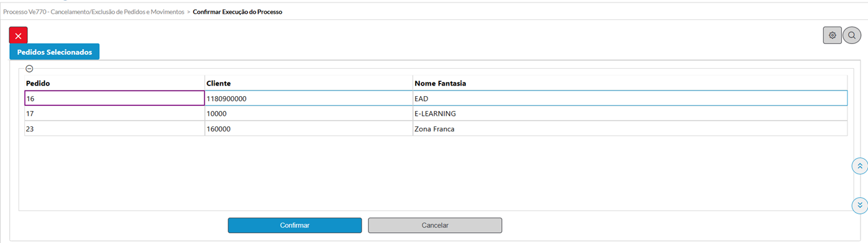Collapse the section with the minus icon
The width and height of the screenshot is (868, 243).
[29, 69]
